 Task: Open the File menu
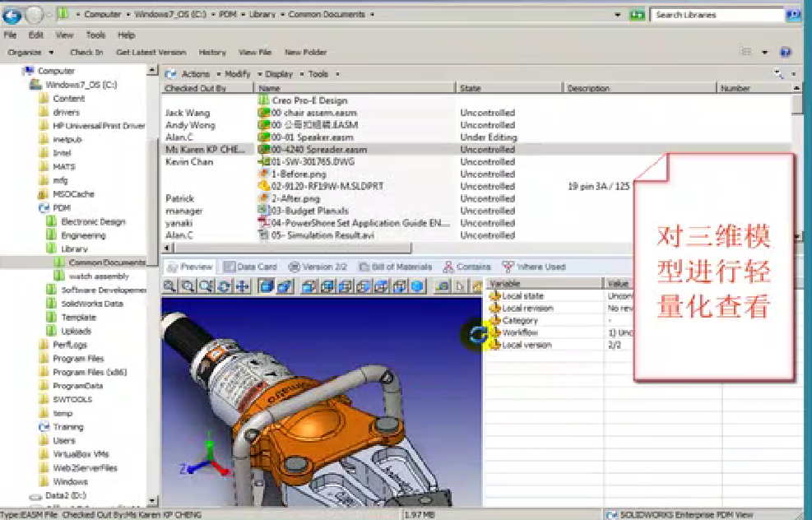pos(11,35)
